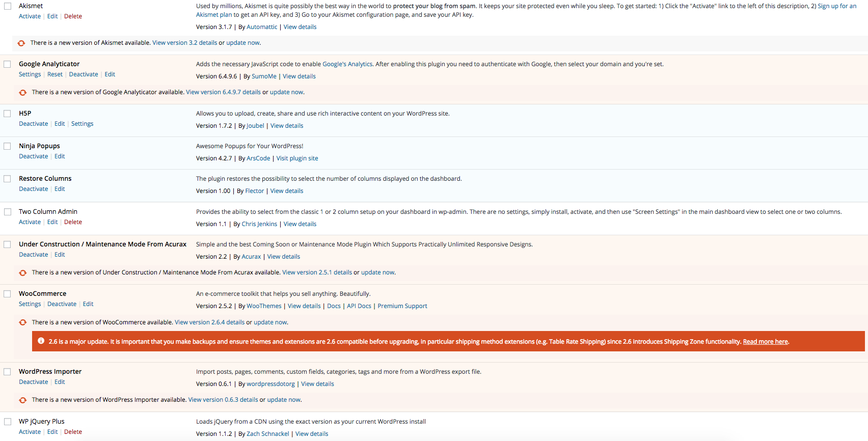Select the WooCommerce plugin checkbox

tap(8, 294)
